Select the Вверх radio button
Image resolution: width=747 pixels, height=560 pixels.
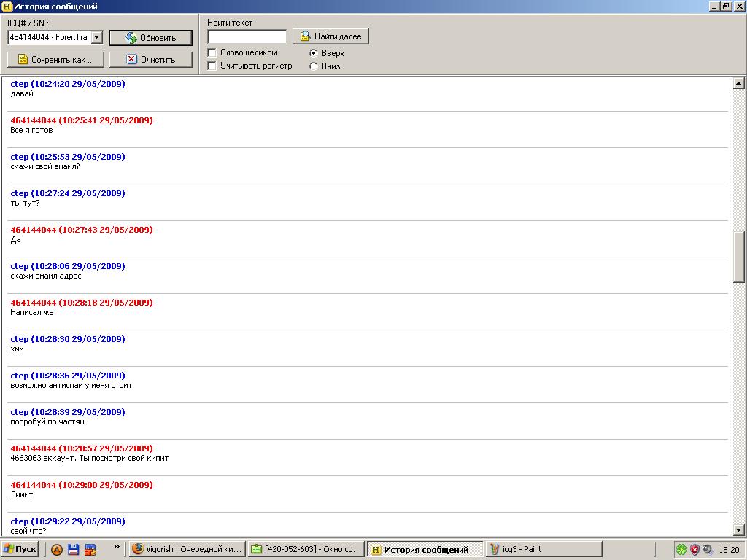(x=314, y=53)
